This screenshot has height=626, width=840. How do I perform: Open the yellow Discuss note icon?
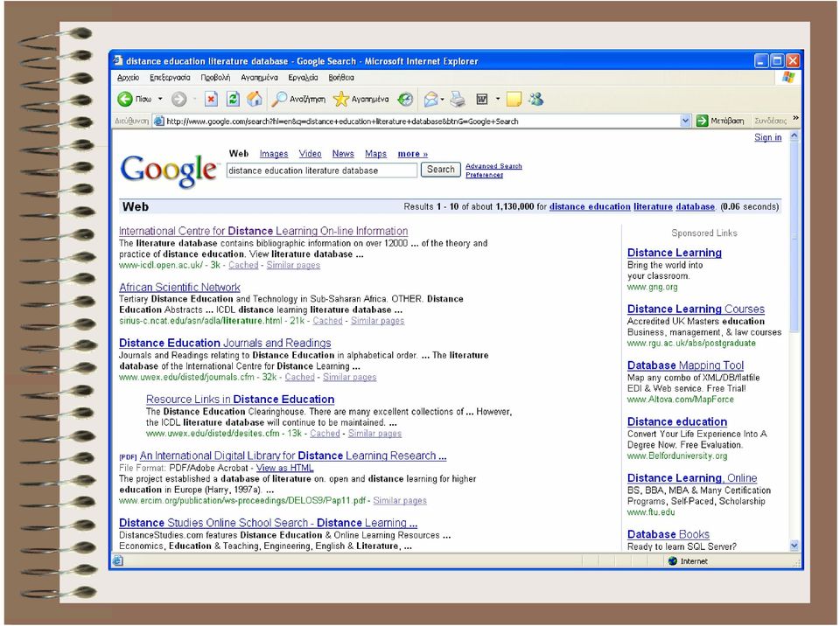point(514,99)
